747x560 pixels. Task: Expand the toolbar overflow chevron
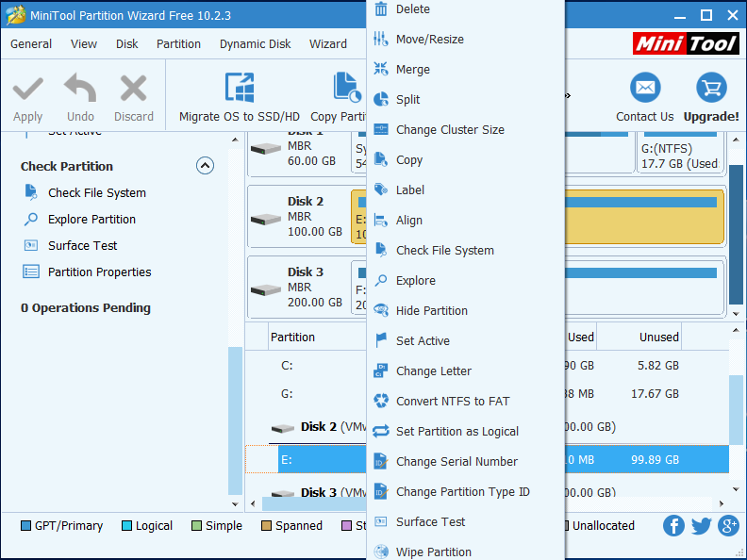pyautogui.click(x=568, y=96)
